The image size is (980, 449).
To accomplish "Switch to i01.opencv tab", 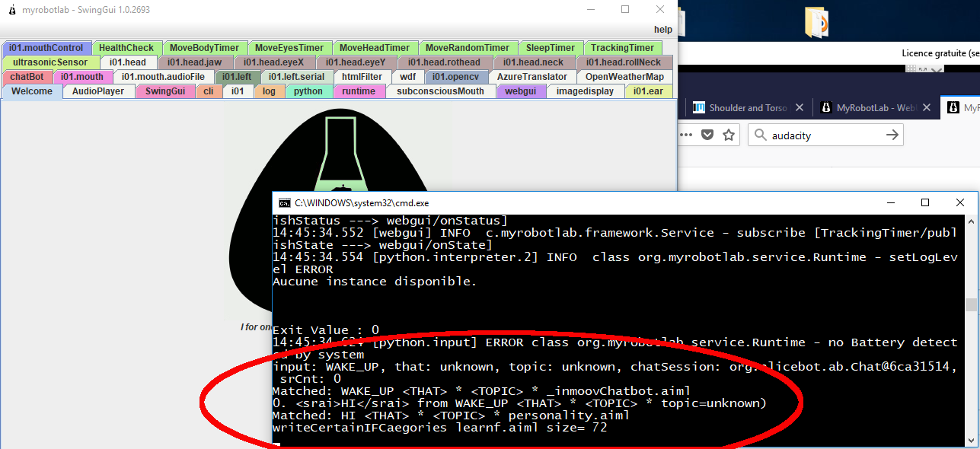I will point(456,77).
